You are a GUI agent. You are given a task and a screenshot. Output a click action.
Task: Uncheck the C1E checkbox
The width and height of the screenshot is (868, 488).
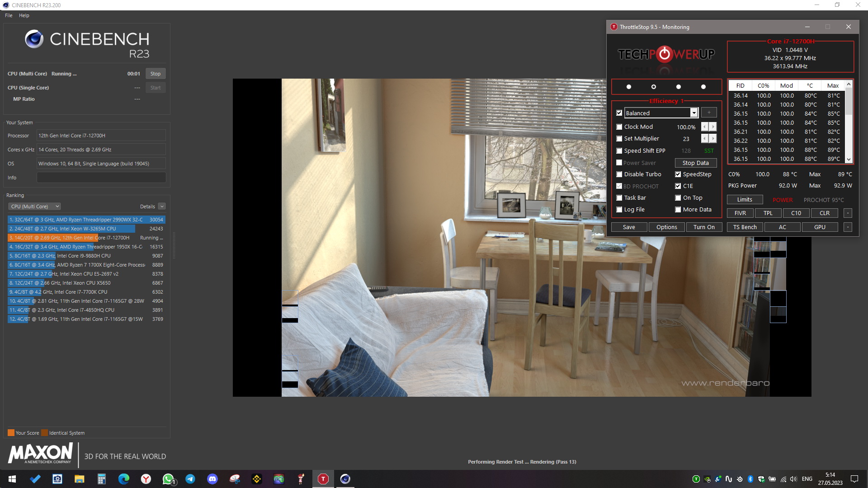(678, 186)
